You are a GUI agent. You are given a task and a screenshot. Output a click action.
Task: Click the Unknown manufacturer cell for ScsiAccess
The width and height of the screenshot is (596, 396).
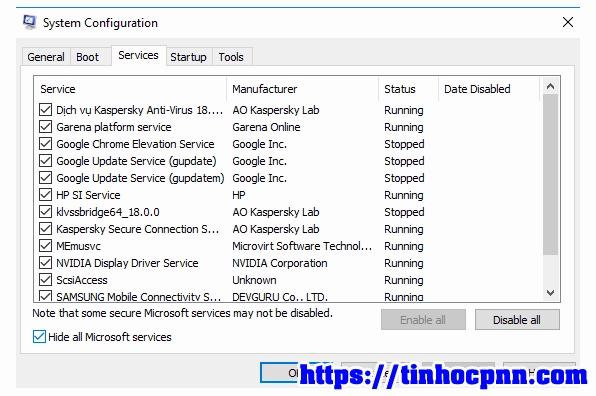pos(254,280)
